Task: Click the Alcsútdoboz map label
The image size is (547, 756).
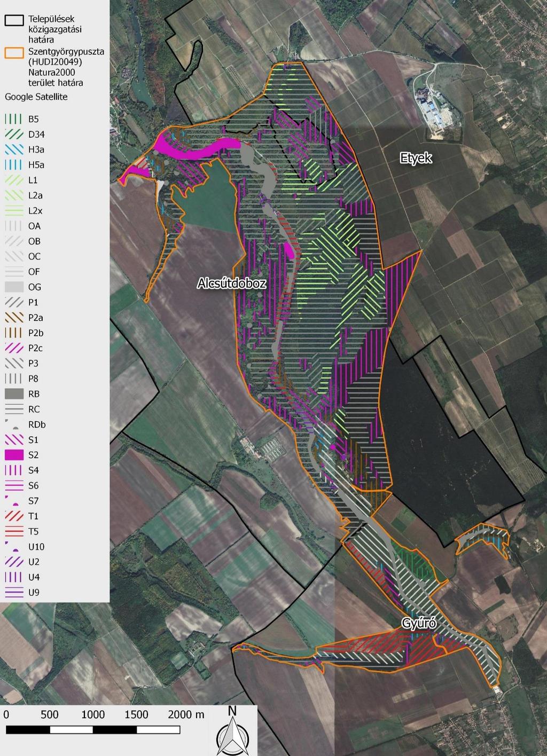Action: point(231,283)
